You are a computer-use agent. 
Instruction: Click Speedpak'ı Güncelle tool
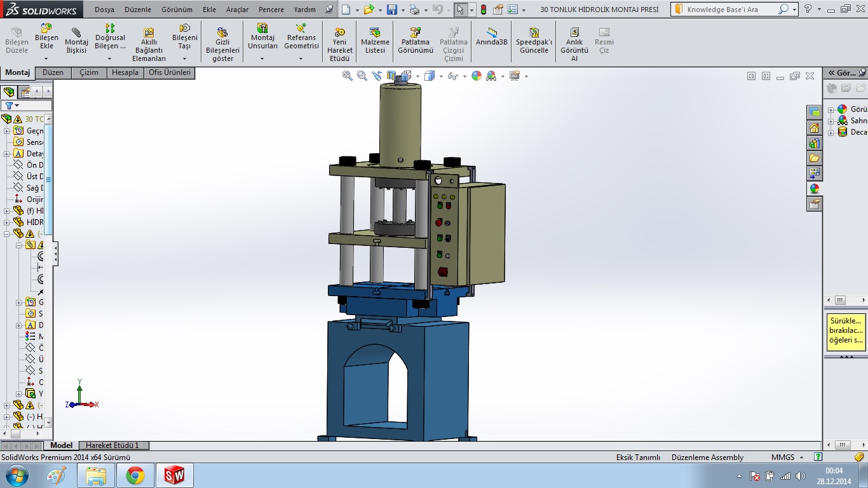534,41
